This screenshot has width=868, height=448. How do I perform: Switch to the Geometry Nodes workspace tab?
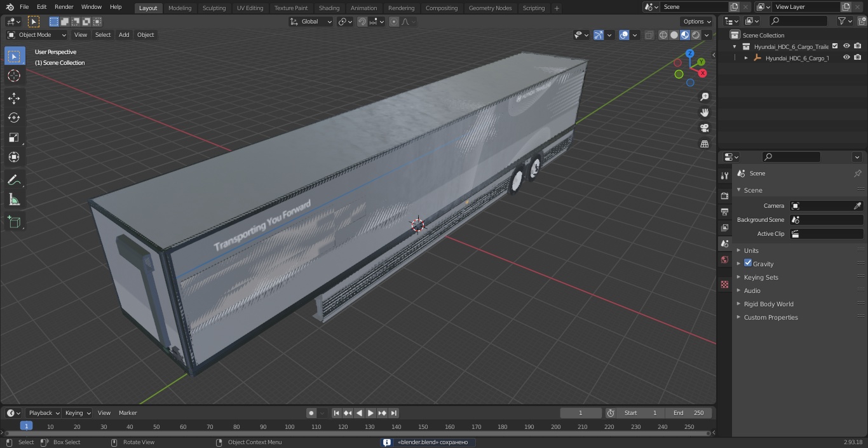[490, 8]
